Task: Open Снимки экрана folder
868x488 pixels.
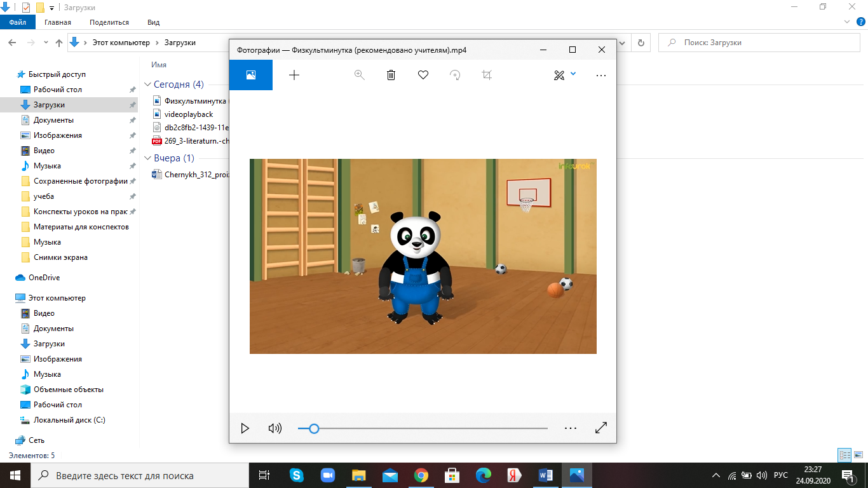Action: click(x=60, y=257)
